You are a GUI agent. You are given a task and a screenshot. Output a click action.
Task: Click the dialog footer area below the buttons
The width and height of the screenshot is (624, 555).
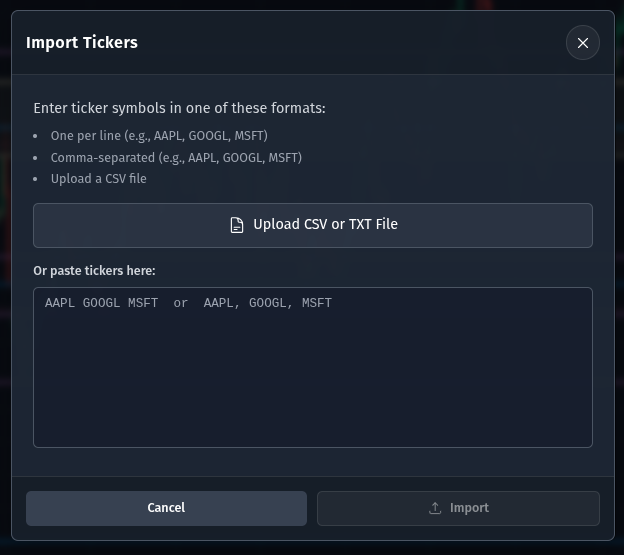(312, 534)
